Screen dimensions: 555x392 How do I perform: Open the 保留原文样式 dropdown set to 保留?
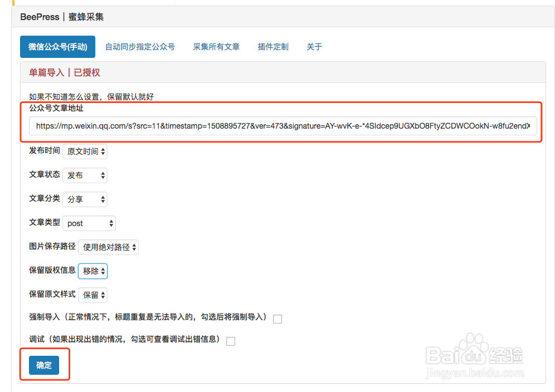click(93, 295)
